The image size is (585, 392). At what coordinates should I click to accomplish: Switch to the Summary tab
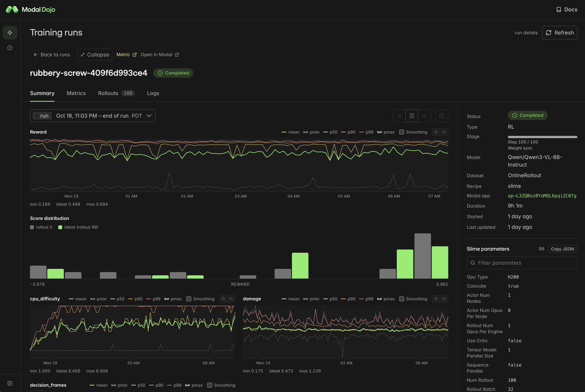[x=42, y=93]
